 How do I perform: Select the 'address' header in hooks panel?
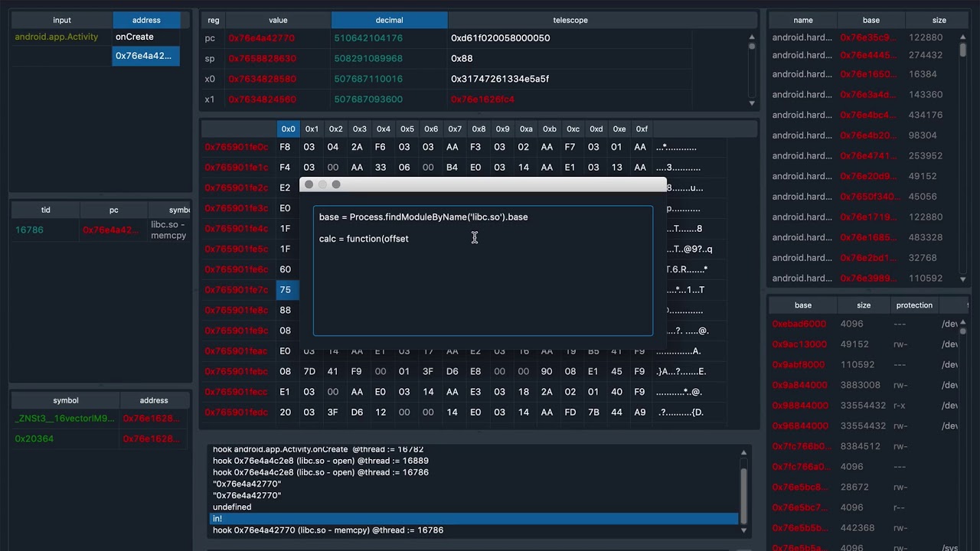[x=146, y=20]
